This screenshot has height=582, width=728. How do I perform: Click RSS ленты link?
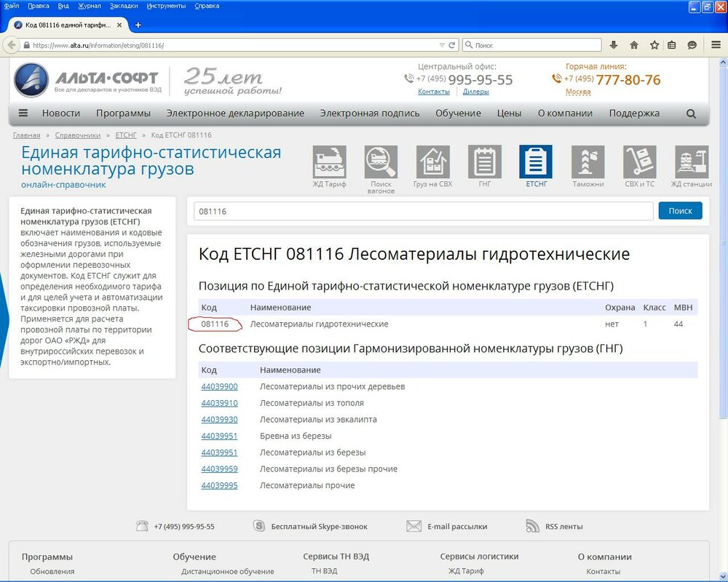click(563, 526)
